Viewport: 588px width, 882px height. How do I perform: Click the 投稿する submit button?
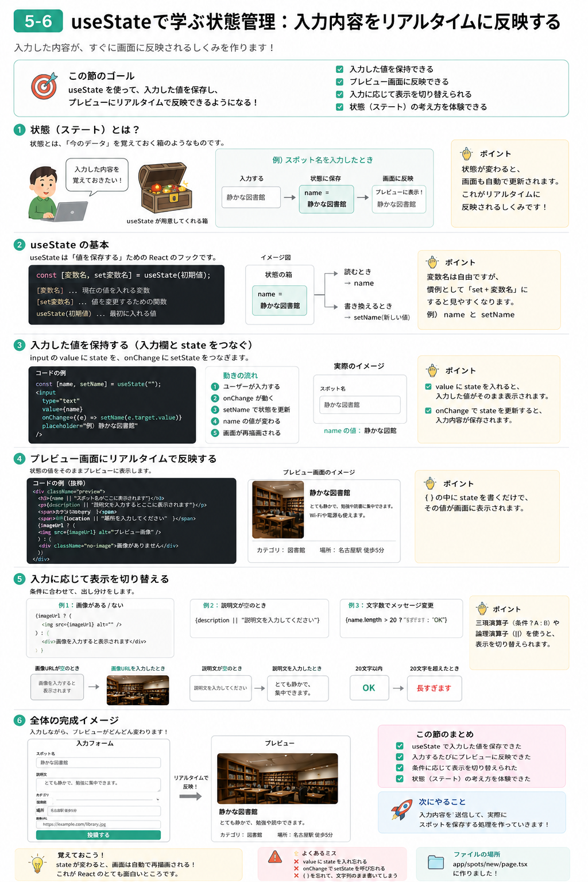[98, 835]
